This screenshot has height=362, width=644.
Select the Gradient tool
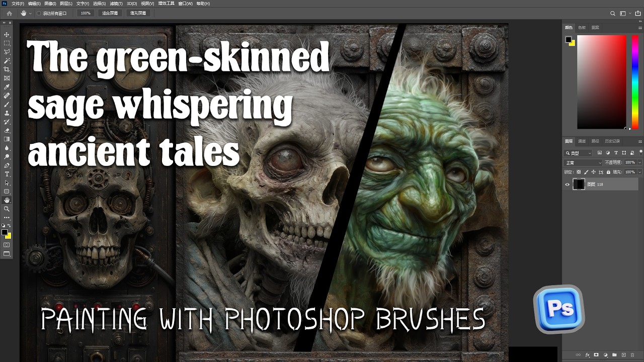click(7, 139)
